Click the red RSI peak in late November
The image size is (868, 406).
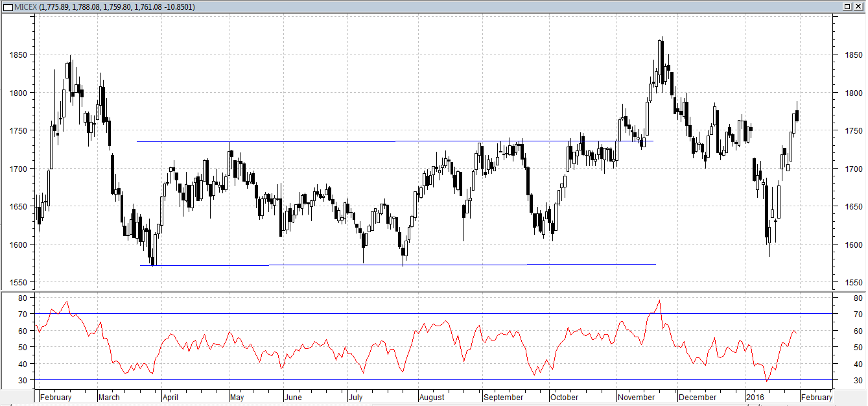659,301
